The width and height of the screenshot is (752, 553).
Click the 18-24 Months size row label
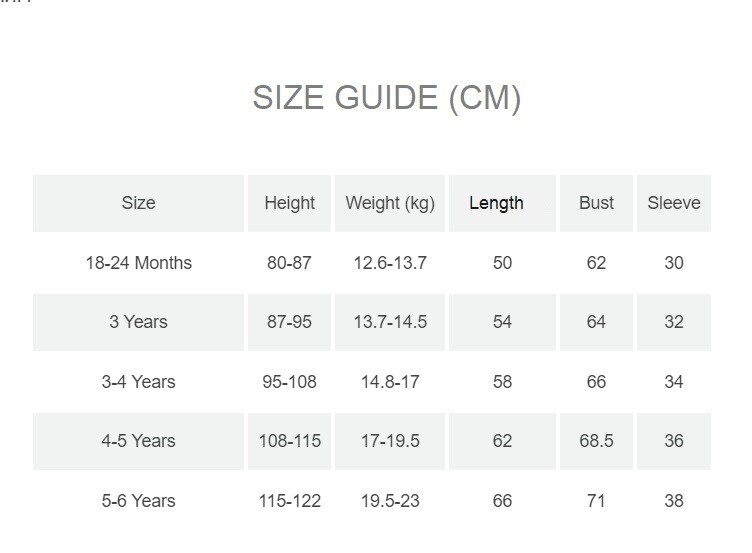click(x=139, y=263)
